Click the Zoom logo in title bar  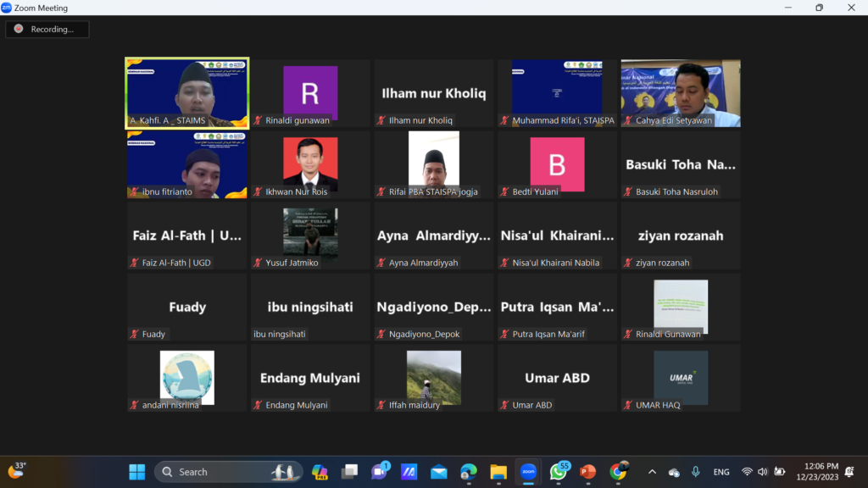point(7,8)
